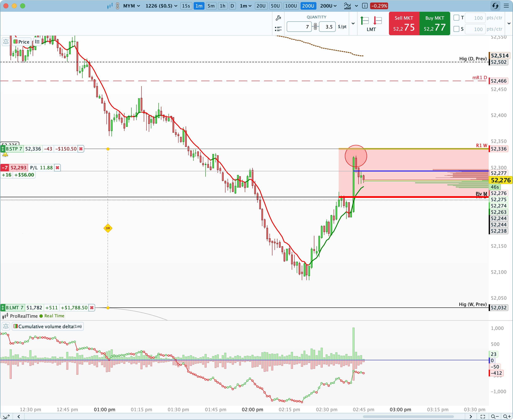Click the candlestick chart style icon
The image size is (513, 420).
(110, 6)
